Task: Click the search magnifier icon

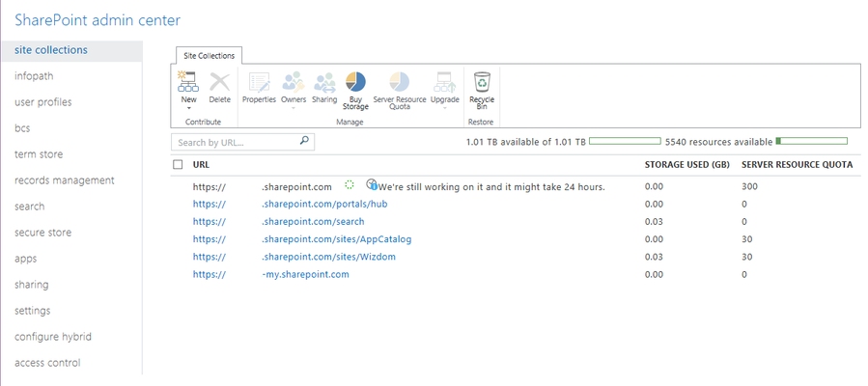Action: (x=304, y=141)
